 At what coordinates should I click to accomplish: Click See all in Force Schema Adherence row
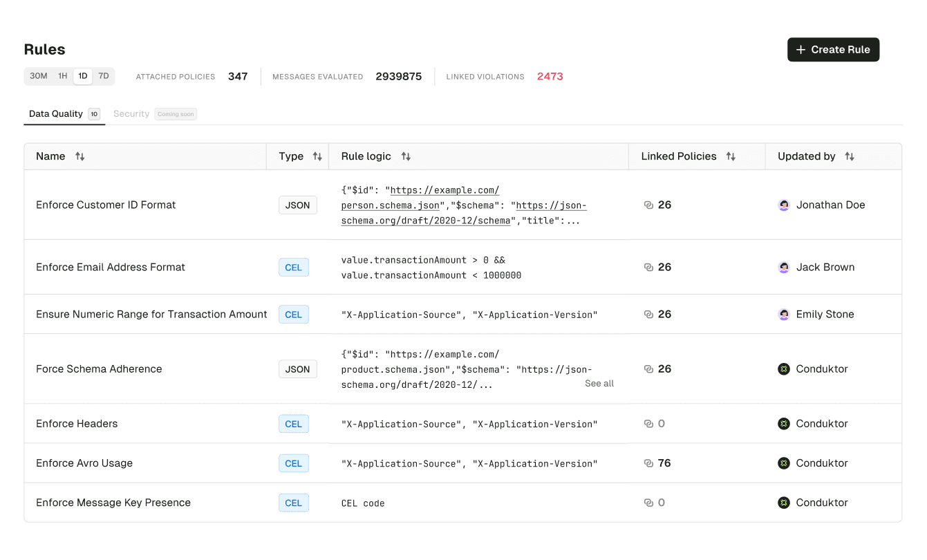tap(599, 383)
